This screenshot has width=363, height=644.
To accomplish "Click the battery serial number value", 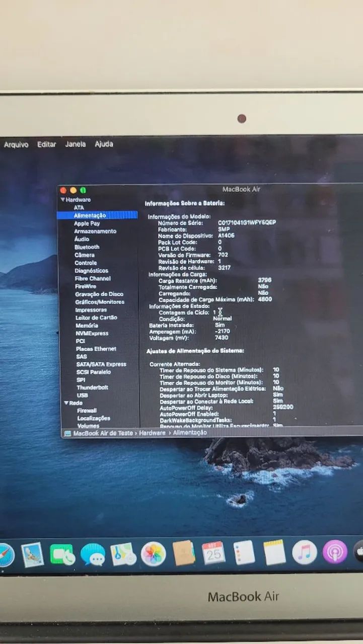I will (247, 222).
